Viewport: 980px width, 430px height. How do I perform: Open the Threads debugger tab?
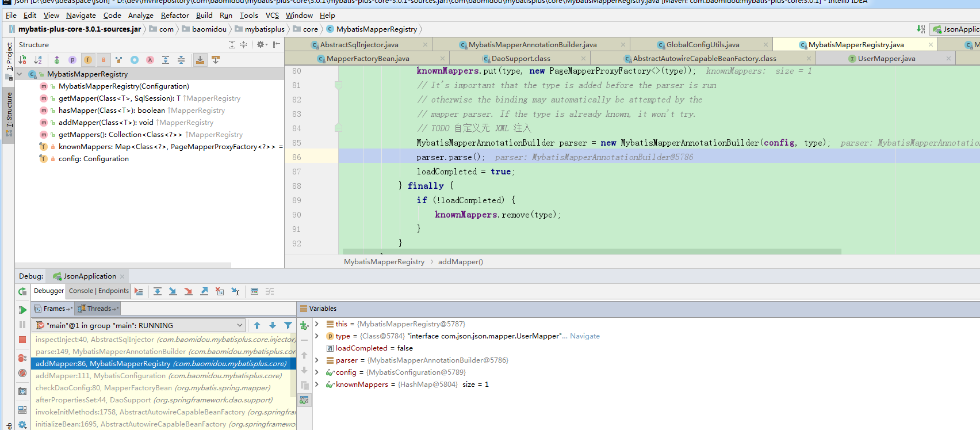[98, 309]
